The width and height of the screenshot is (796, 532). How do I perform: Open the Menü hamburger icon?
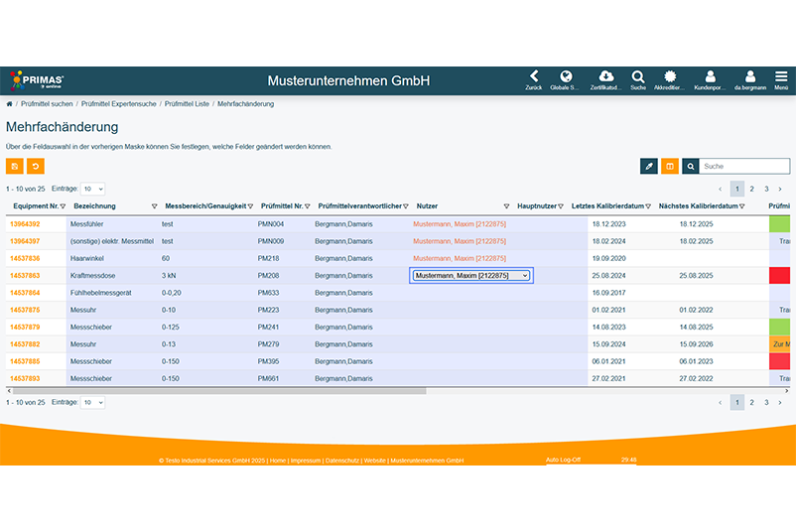coord(781,76)
